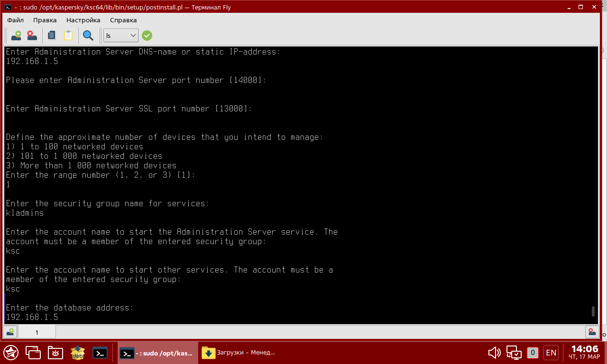The height and width of the screenshot is (364, 607).
Task: Run the selected command with green checkmark
Action: (x=147, y=36)
